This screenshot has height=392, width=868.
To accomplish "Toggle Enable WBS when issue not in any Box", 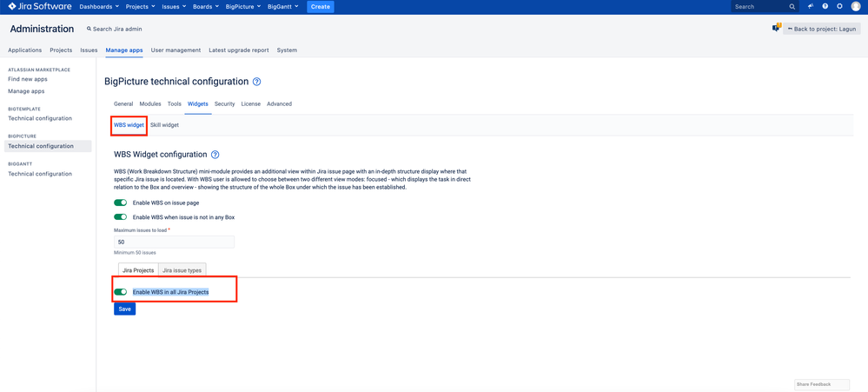I will point(120,217).
